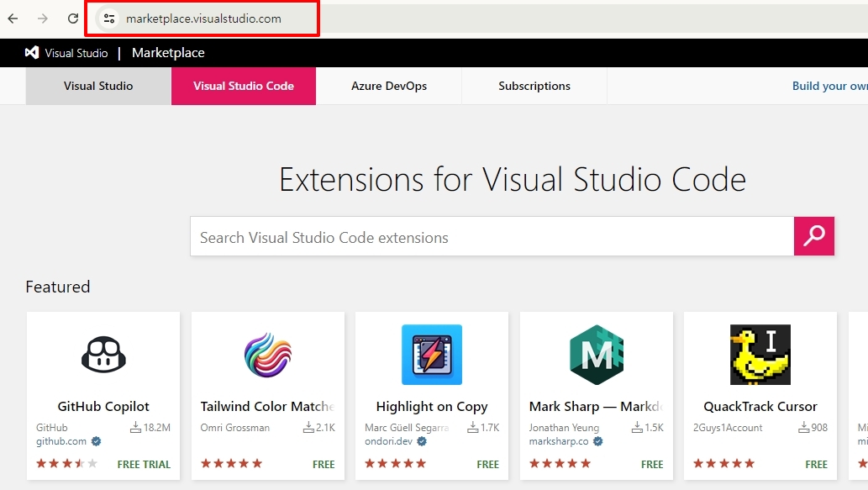Screen dimensions: 868x490
Task: Click verified badge next to github.com
Action: [x=97, y=441]
